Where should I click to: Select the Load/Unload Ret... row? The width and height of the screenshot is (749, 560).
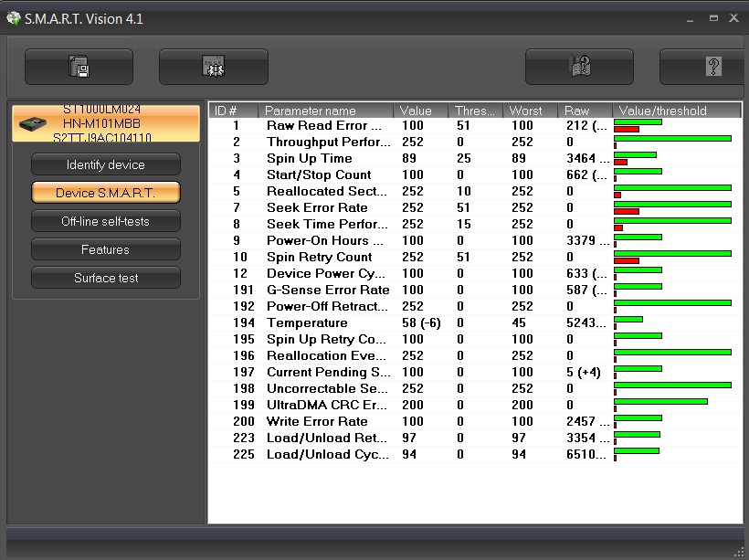475,438
